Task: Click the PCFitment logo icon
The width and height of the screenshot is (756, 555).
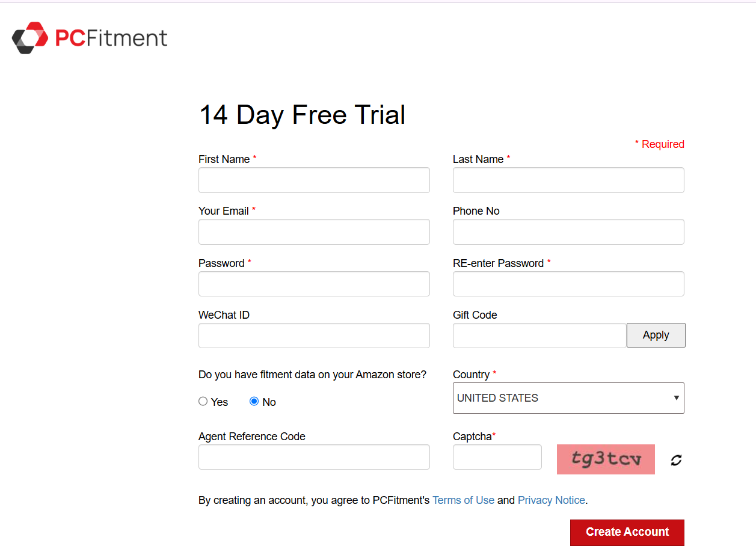Action: (30, 38)
